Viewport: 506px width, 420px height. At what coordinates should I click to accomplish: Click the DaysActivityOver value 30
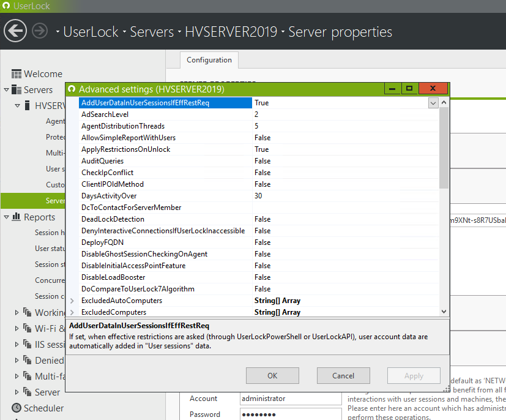pos(258,196)
